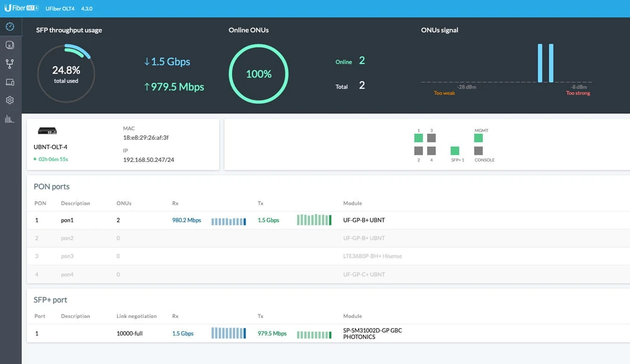Click the UFiber OLT logo
630x364 pixels.
click(x=21, y=8)
